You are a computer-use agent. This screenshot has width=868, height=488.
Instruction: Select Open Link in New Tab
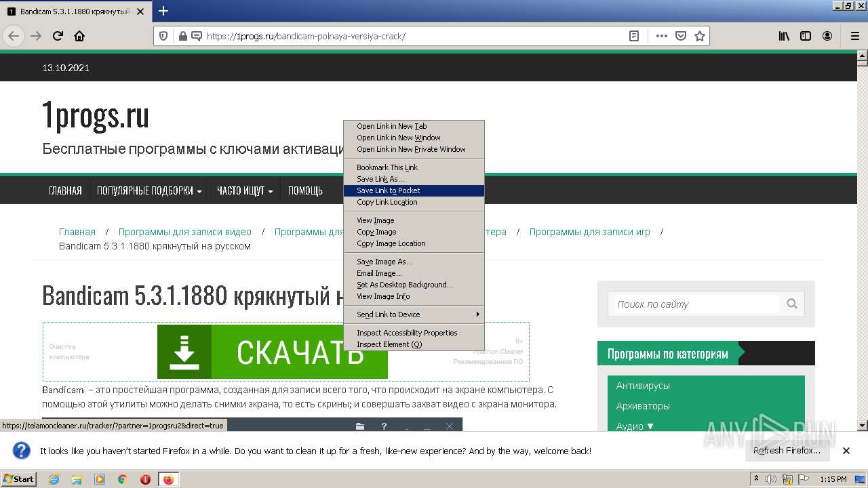click(414, 126)
